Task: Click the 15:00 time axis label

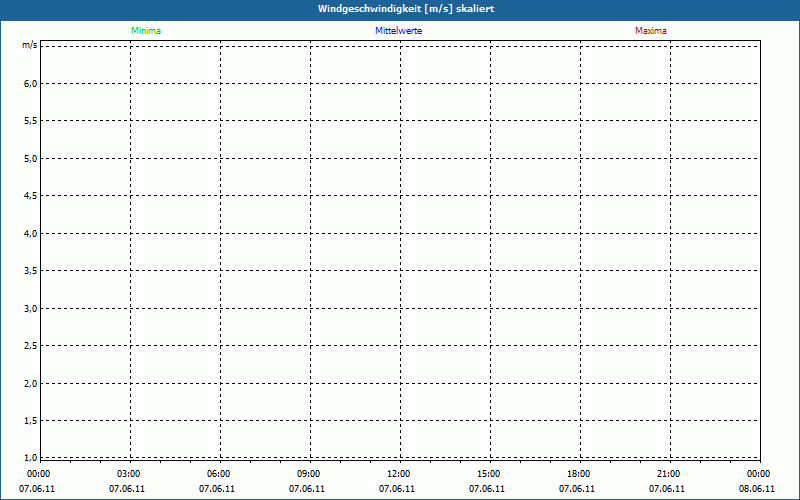Action: tap(488, 474)
